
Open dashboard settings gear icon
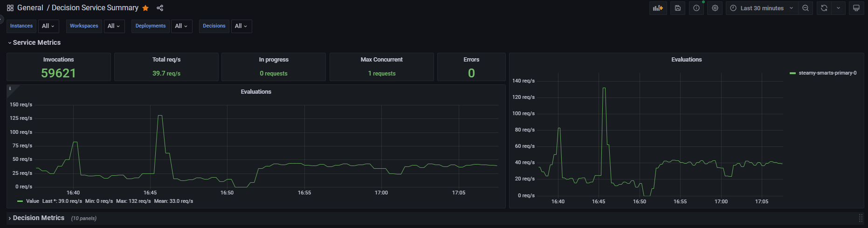pos(715,8)
